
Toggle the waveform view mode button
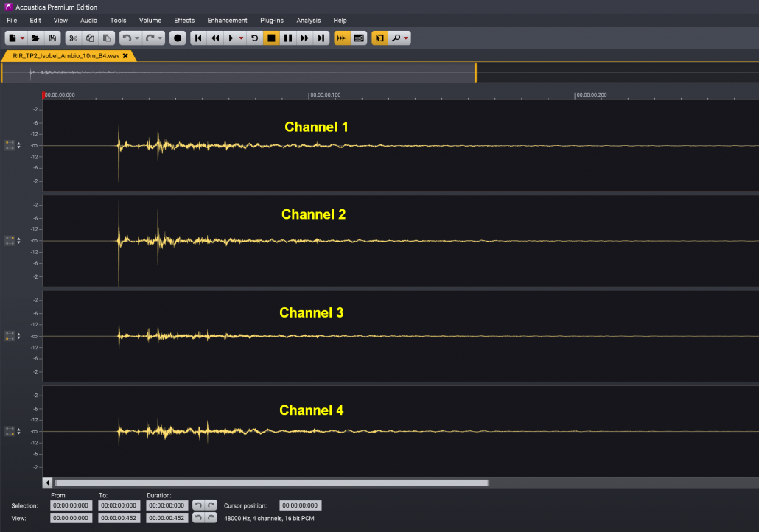pos(342,38)
